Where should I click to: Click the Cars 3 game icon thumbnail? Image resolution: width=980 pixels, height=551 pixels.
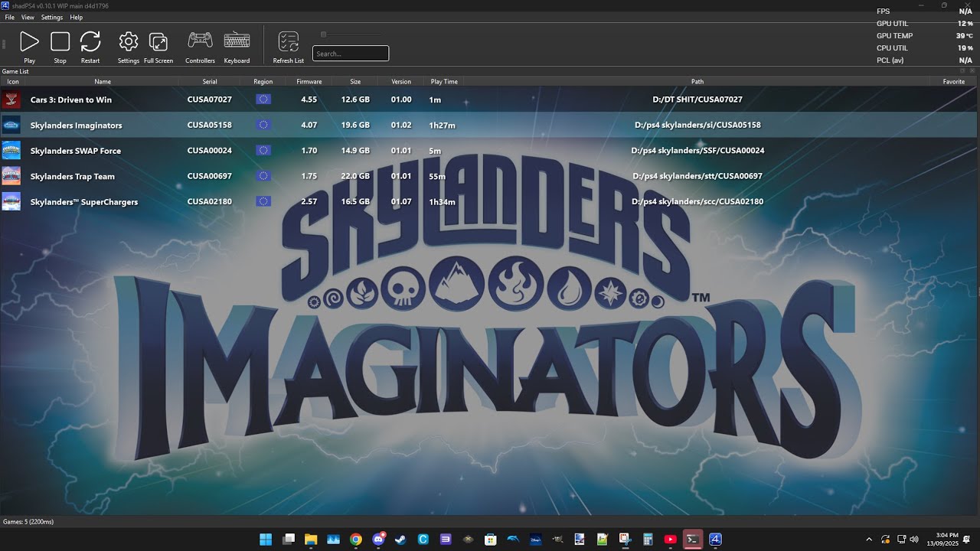tap(11, 99)
